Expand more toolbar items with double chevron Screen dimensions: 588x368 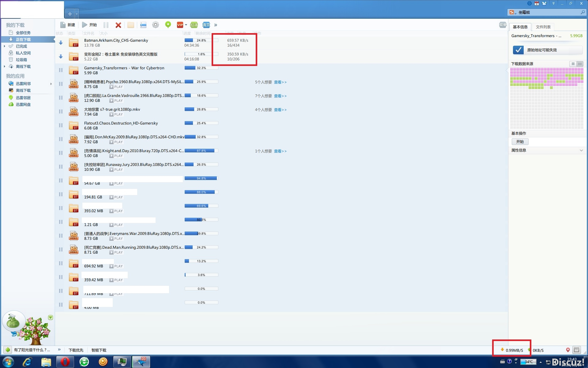click(x=216, y=25)
